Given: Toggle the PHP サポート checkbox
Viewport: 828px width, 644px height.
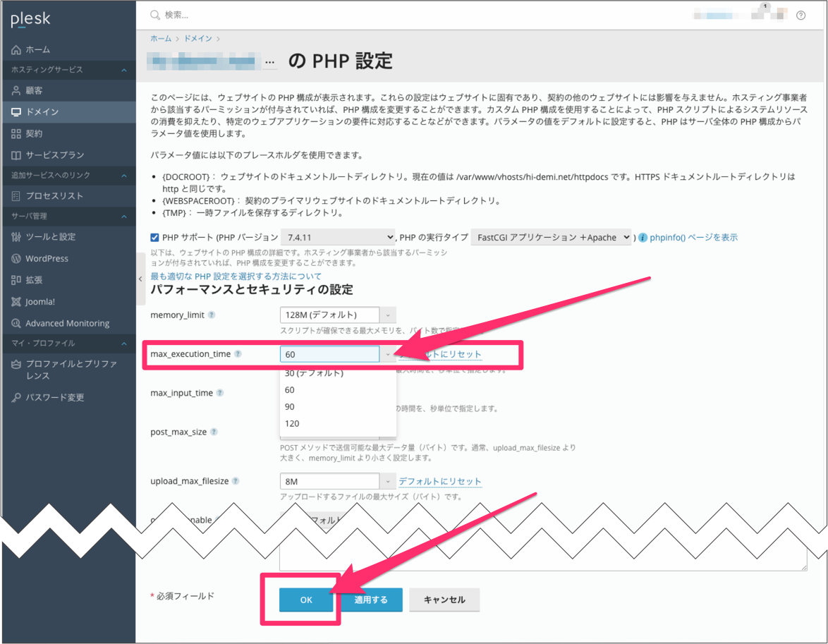Looking at the screenshot, I should coord(155,238).
